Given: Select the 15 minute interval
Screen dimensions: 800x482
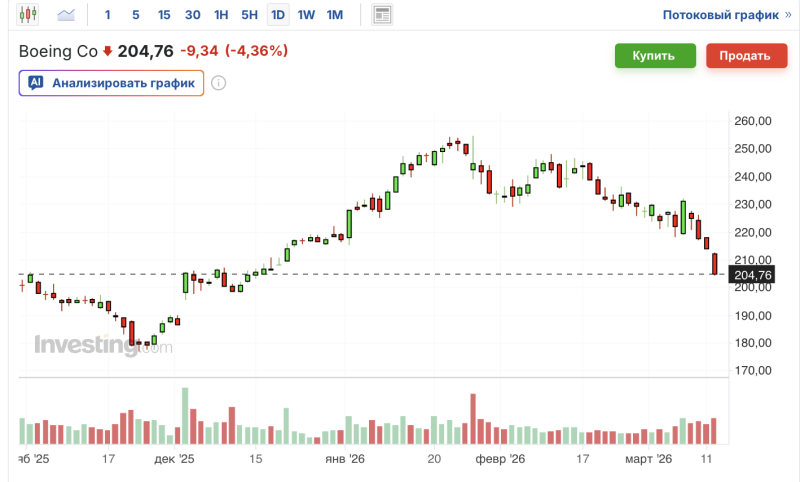Looking at the screenshot, I should click(x=164, y=15).
